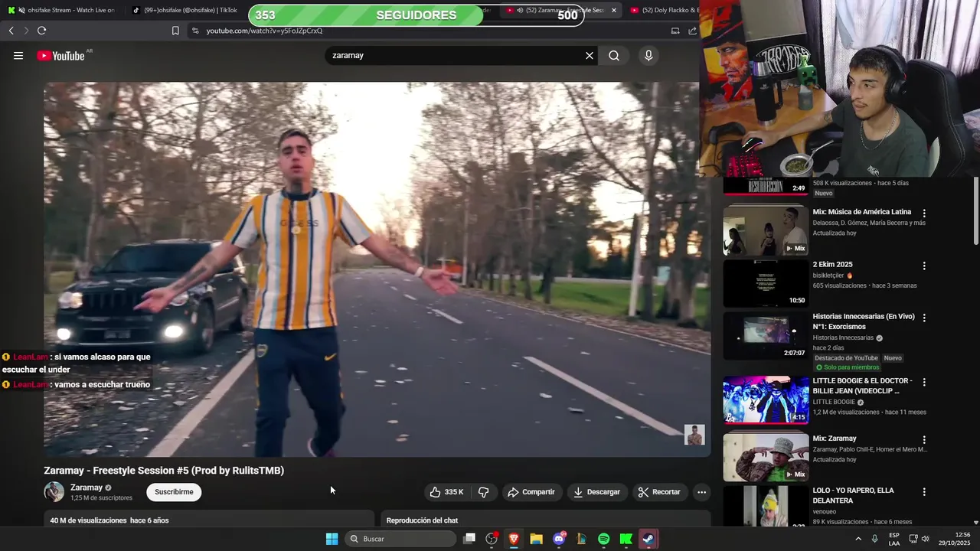Go back with the browser back arrow
Screen dimensions: 980x551
pyautogui.click(x=11, y=31)
